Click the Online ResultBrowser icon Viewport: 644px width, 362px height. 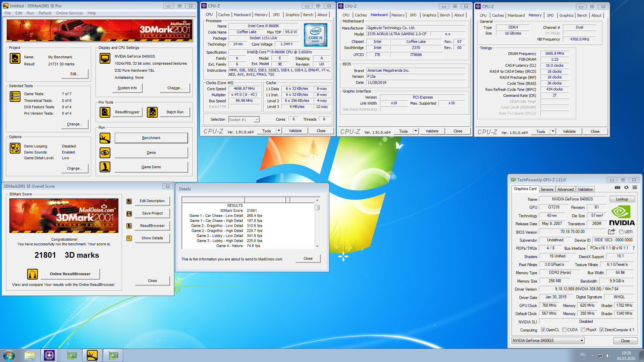33,274
